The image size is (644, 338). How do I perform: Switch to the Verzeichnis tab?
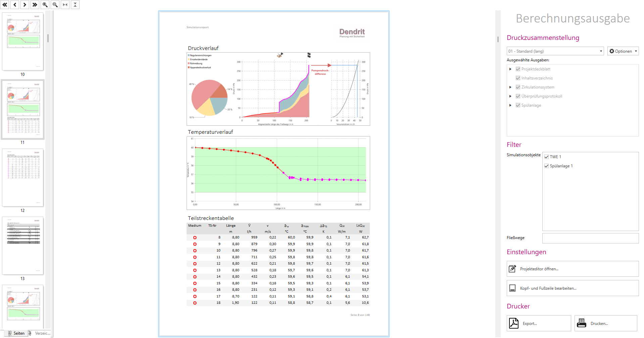click(39, 333)
